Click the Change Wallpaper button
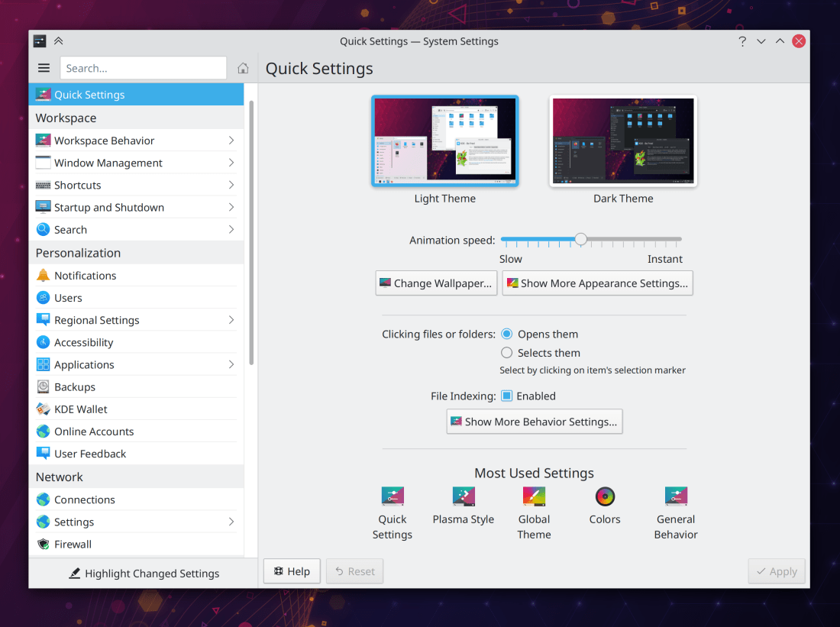The width and height of the screenshot is (840, 627). pos(436,283)
